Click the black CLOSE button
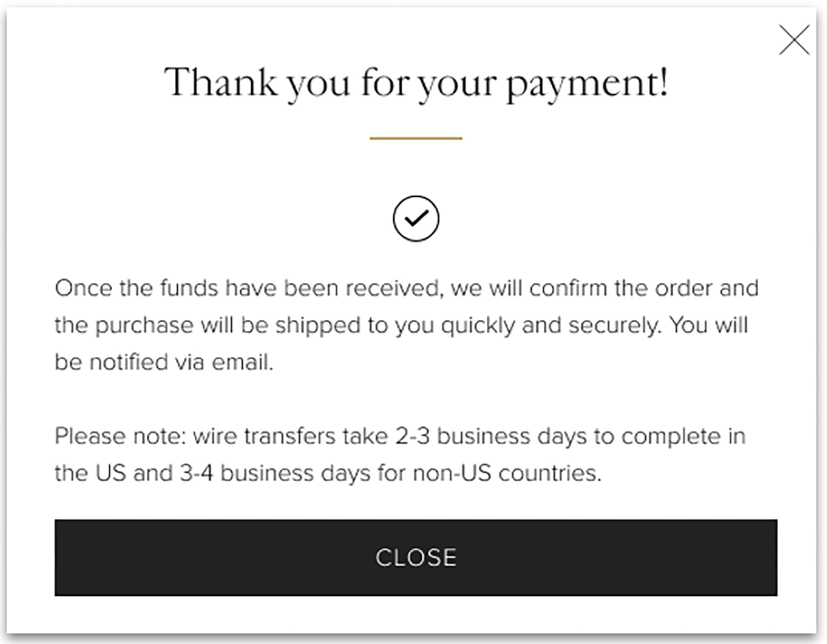Image resolution: width=827 pixels, height=644 pixels. [x=416, y=558]
